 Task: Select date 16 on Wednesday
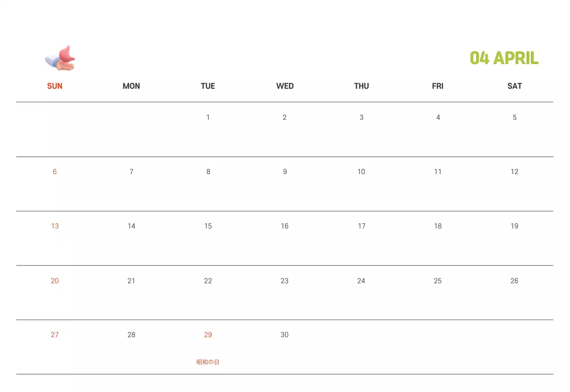(285, 226)
